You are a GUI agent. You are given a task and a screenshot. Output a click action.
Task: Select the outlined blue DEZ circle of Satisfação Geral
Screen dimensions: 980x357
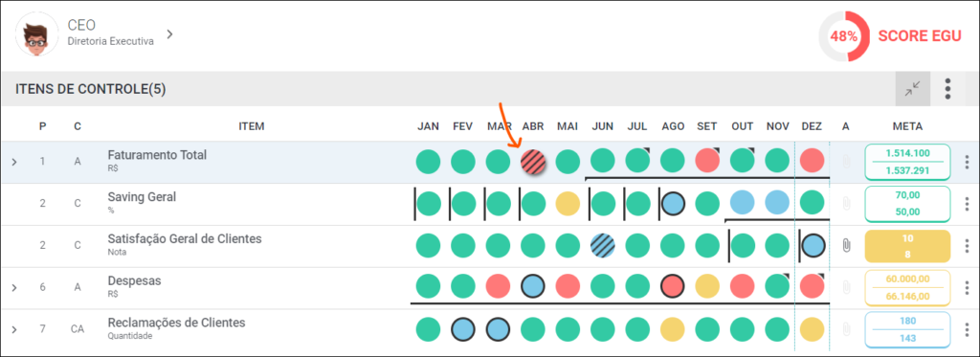click(x=813, y=246)
